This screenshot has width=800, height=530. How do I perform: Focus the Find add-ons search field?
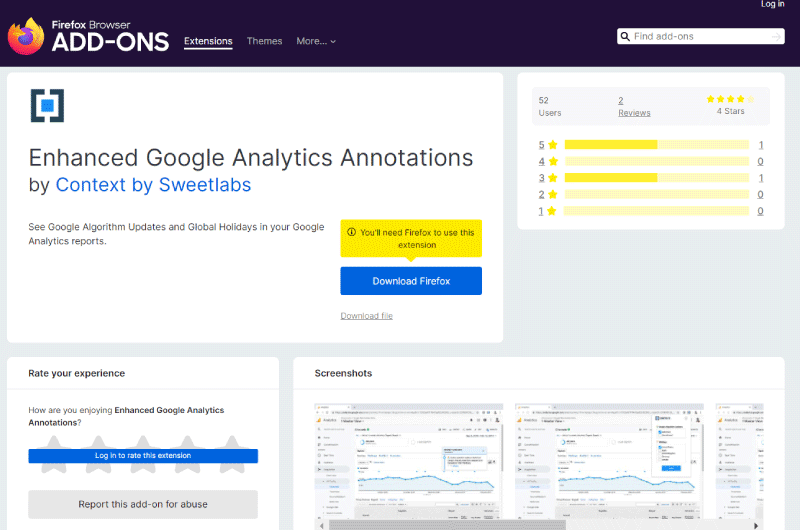coord(700,37)
